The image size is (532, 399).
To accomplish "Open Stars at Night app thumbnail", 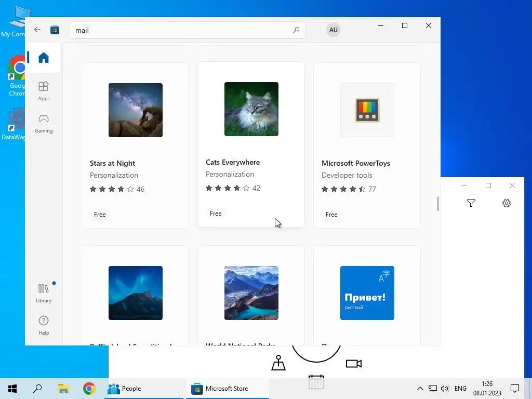I will (136, 110).
